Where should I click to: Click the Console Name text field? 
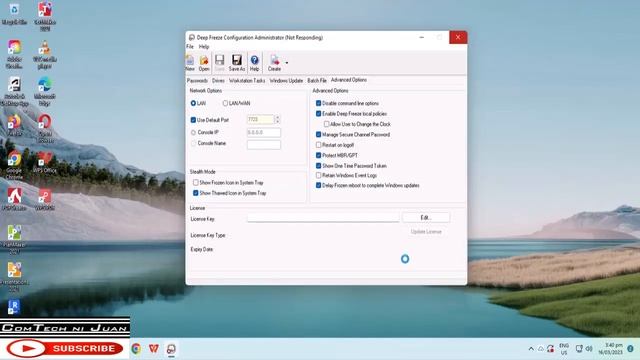(x=264, y=144)
